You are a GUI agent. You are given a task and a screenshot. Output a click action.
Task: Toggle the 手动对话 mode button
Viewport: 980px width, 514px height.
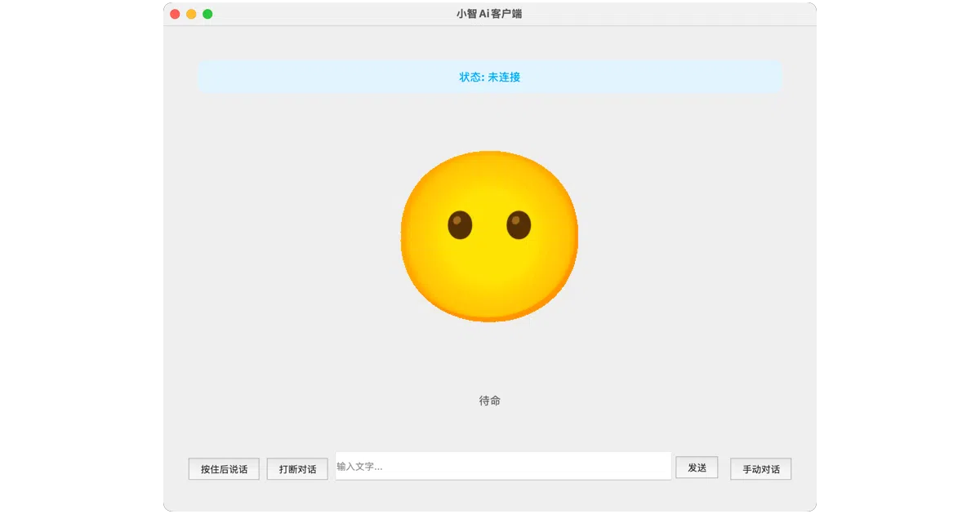click(760, 469)
